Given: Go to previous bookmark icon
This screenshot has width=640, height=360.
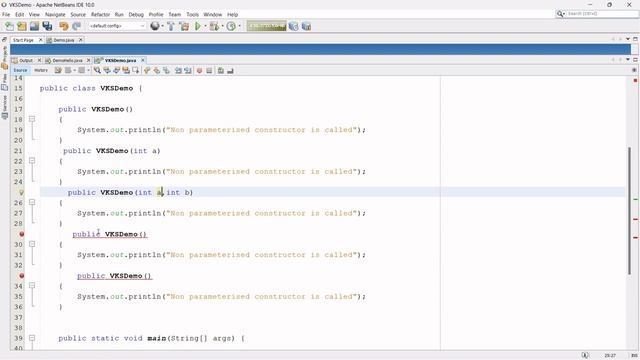Looking at the screenshot, I should [x=147, y=71].
